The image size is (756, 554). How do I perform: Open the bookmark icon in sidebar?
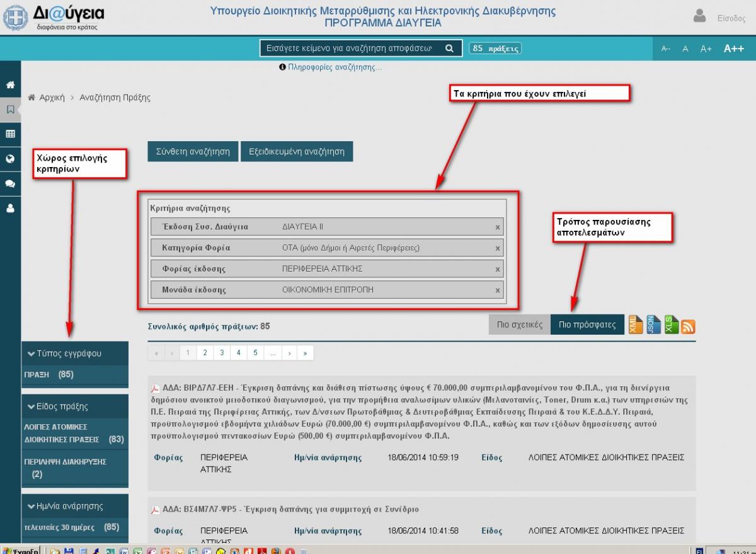coord(10,110)
